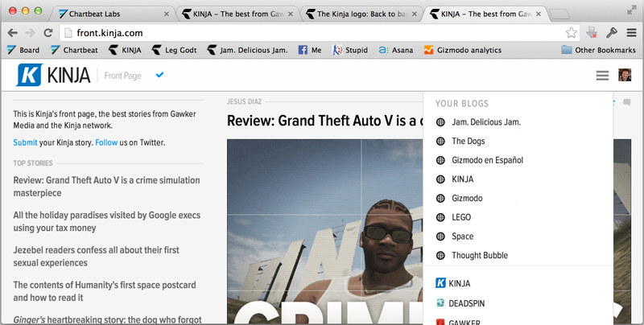644x325 pixels.
Task: Click the Grand Theft Auto V article headline
Action: coord(325,121)
